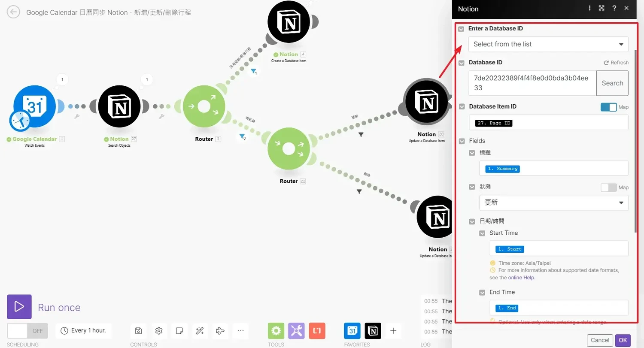This screenshot has height=348, width=644.
Task: Open Notion Create a Database Item module
Action: coord(289,21)
